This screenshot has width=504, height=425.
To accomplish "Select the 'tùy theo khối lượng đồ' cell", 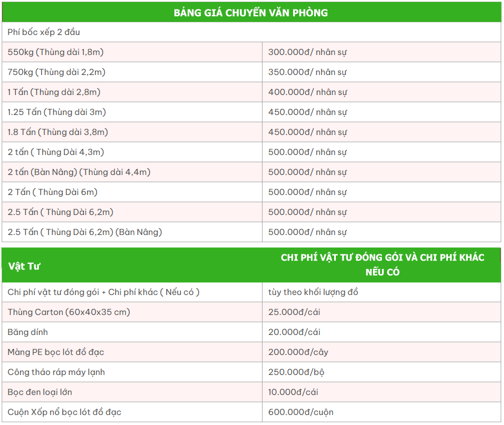I will (313, 292).
